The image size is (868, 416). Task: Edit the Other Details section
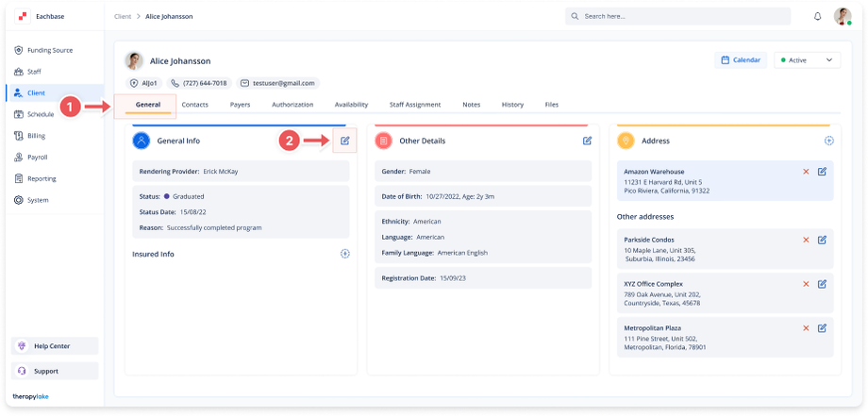pyautogui.click(x=588, y=141)
